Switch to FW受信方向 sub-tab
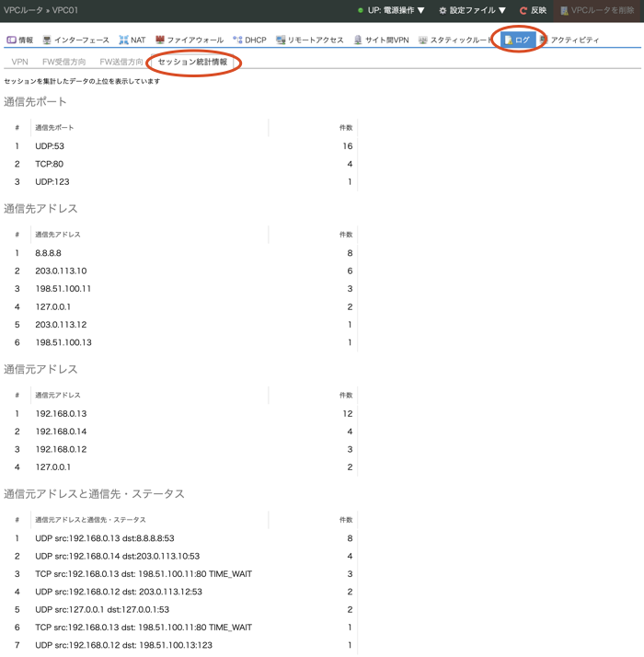The height and width of the screenshot is (657, 644). [x=64, y=62]
